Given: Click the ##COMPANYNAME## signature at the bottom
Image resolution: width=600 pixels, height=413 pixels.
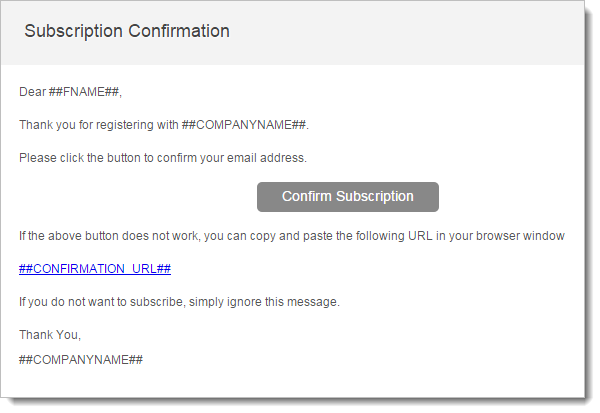Looking at the screenshot, I should (81, 359).
